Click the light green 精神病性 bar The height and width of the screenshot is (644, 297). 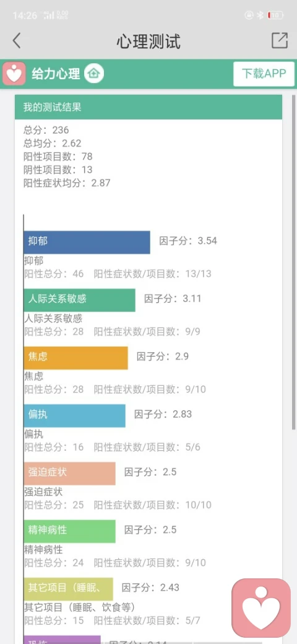[x=70, y=531]
